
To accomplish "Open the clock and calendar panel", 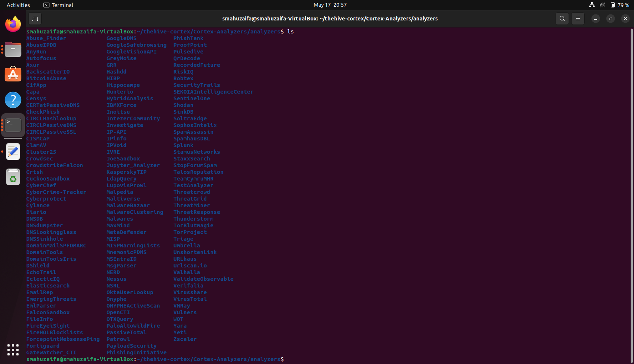I will click(x=330, y=5).
